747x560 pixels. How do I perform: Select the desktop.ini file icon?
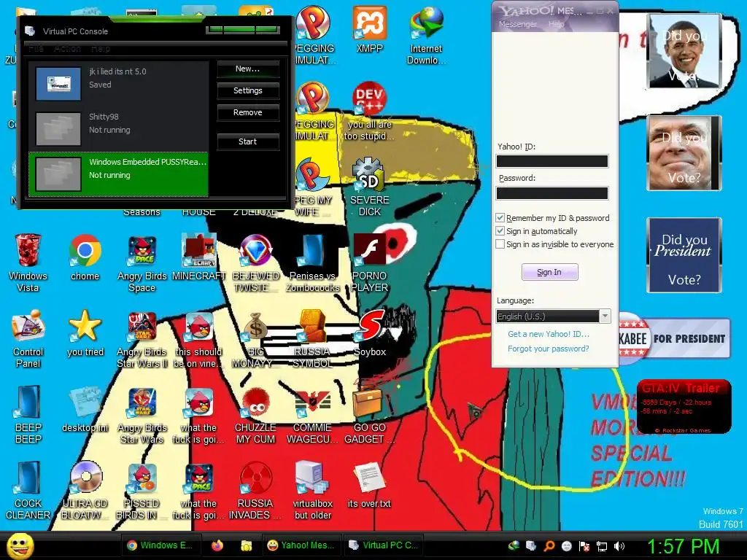point(85,410)
